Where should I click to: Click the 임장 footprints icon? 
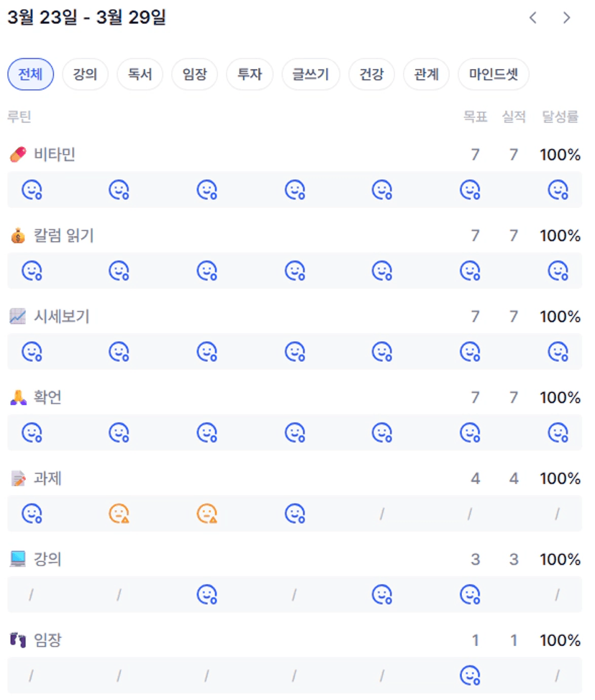(x=18, y=640)
